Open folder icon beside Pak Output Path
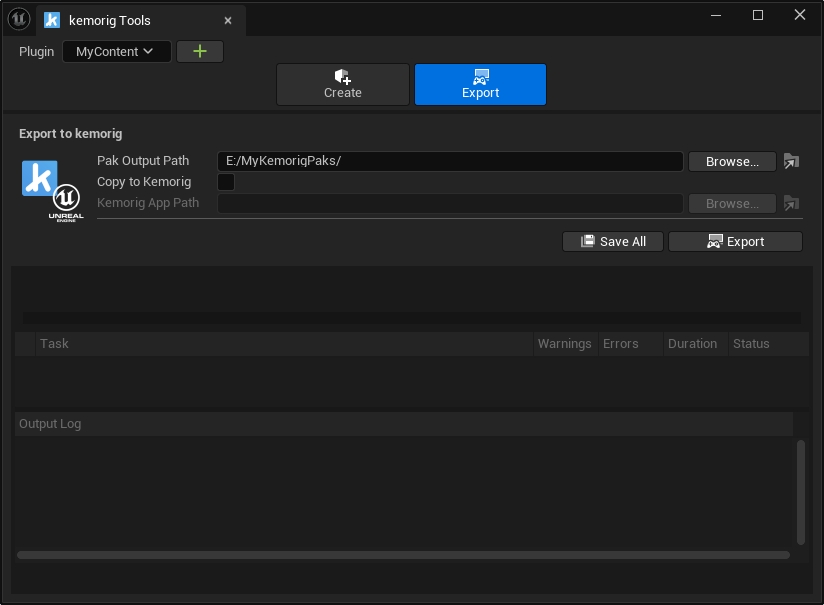This screenshot has height=605, width=824. coord(791,161)
